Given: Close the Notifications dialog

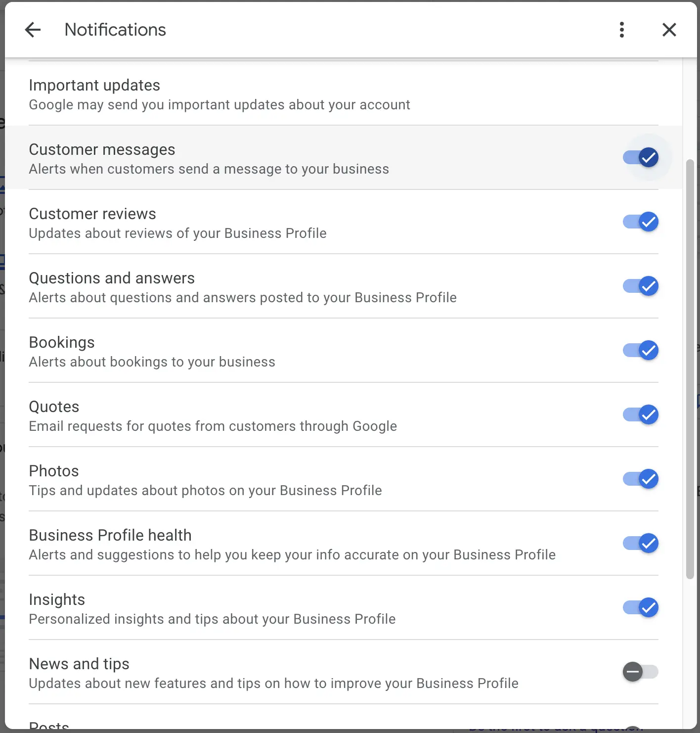Looking at the screenshot, I should (x=669, y=30).
